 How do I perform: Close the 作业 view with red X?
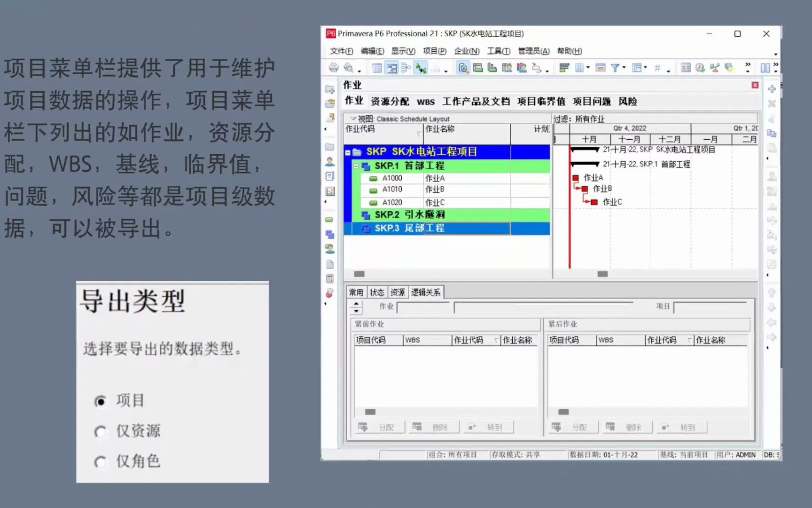755,85
